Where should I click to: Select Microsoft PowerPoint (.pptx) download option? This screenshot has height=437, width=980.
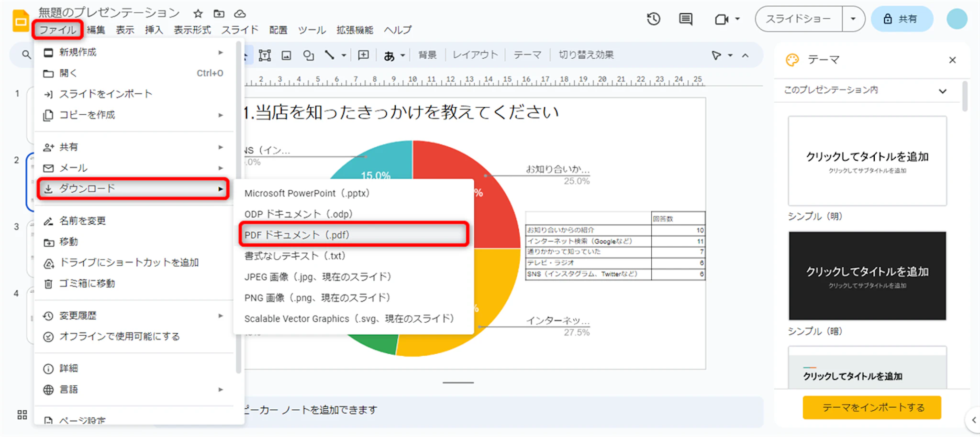click(x=307, y=193)
